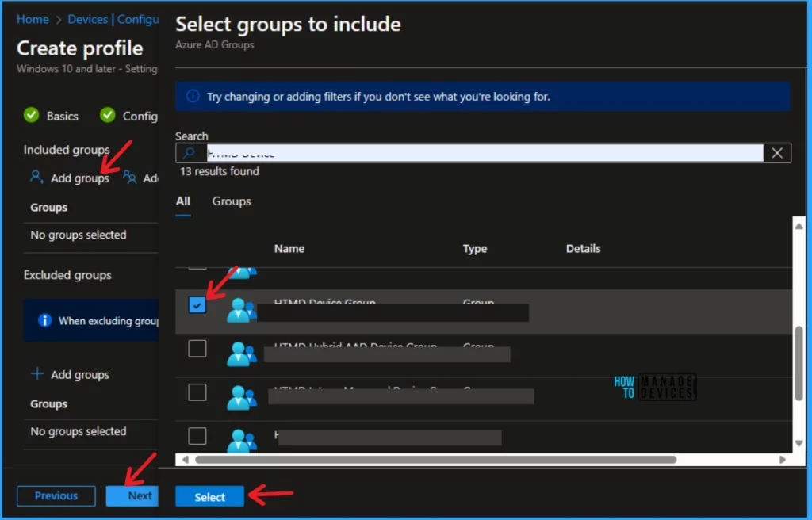The image size is (812, 520).
Task: Click the info icon in excluding groups notice
Action: tap(44, 320)
